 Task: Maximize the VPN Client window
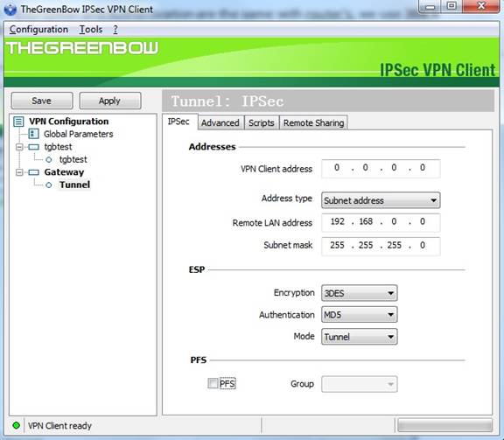click(x=451, y=6)
